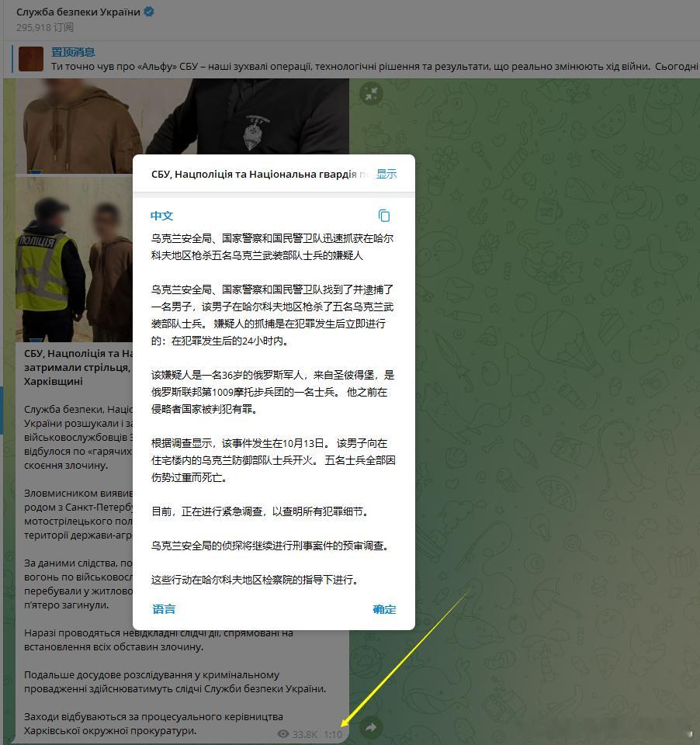Open the 语言 language selector
700x745 pixels.
coord(164,609)
